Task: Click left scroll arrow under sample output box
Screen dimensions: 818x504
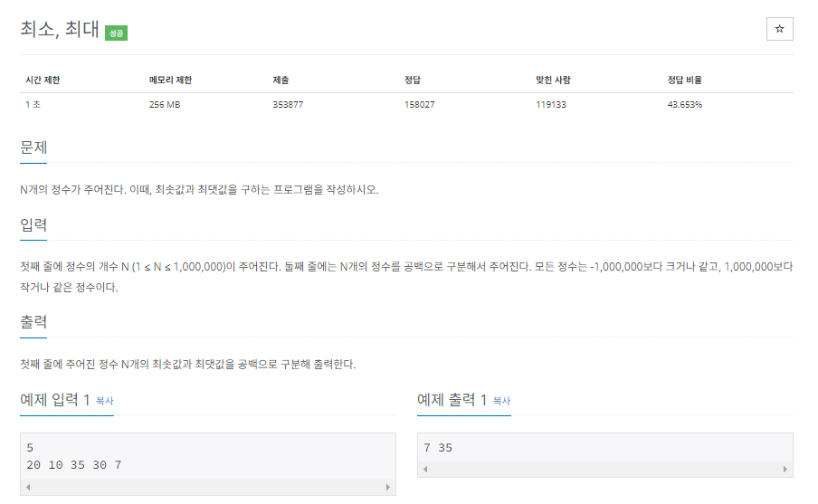Action: (425, 469)
